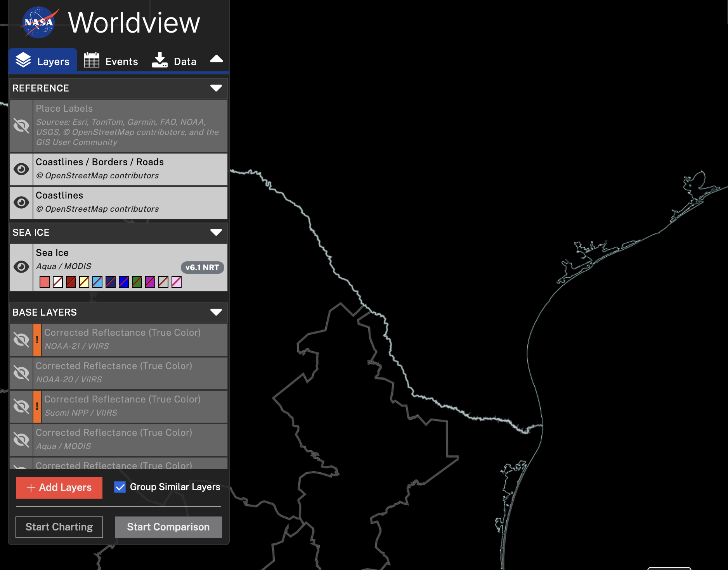The width and height of the screenshot is (728, 570).
Task: Uncheck Group Similar Layers
Action: pyautogui.click(x=120, y=487)
